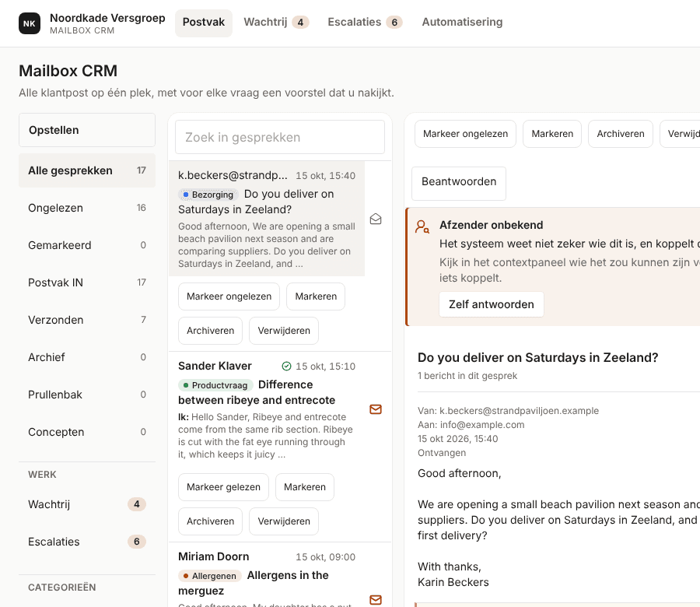Image resolution: width=700 pixels, height=607 pixels.
Task: Click the Zelf antwoorden button
Action: click(x=491, y=304)
